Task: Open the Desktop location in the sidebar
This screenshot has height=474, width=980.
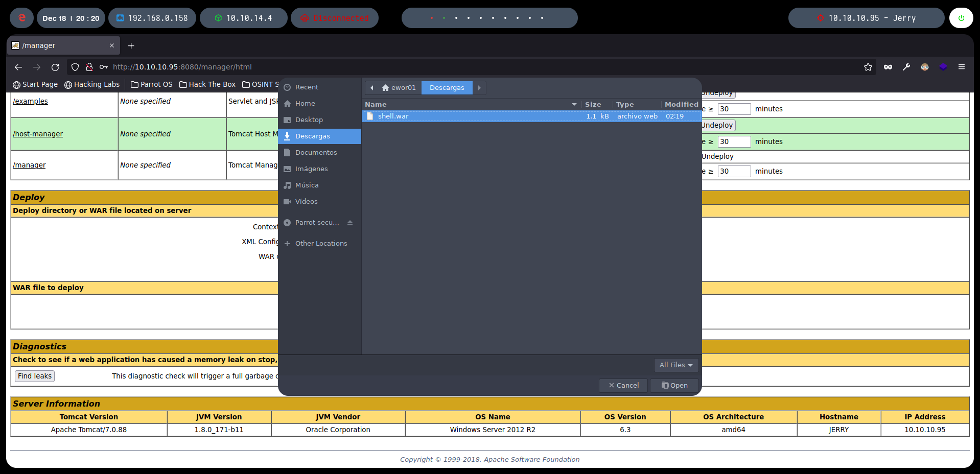Action: pos(320,120)
